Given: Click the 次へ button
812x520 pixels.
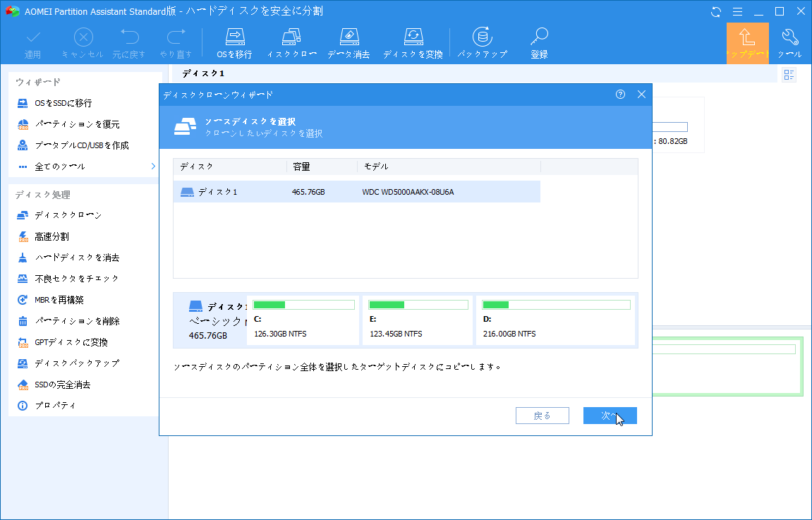Looking at the screenshot, I should 610,416.
